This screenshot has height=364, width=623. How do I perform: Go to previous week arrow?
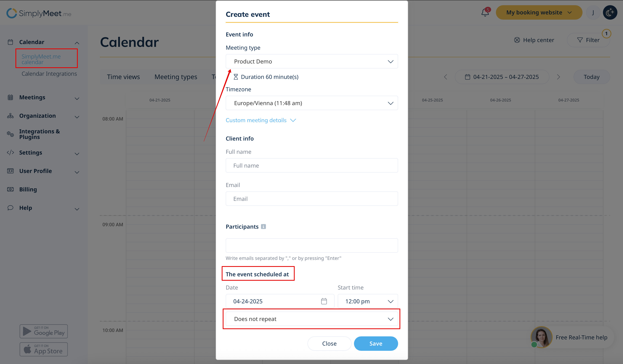coord(445,77)
